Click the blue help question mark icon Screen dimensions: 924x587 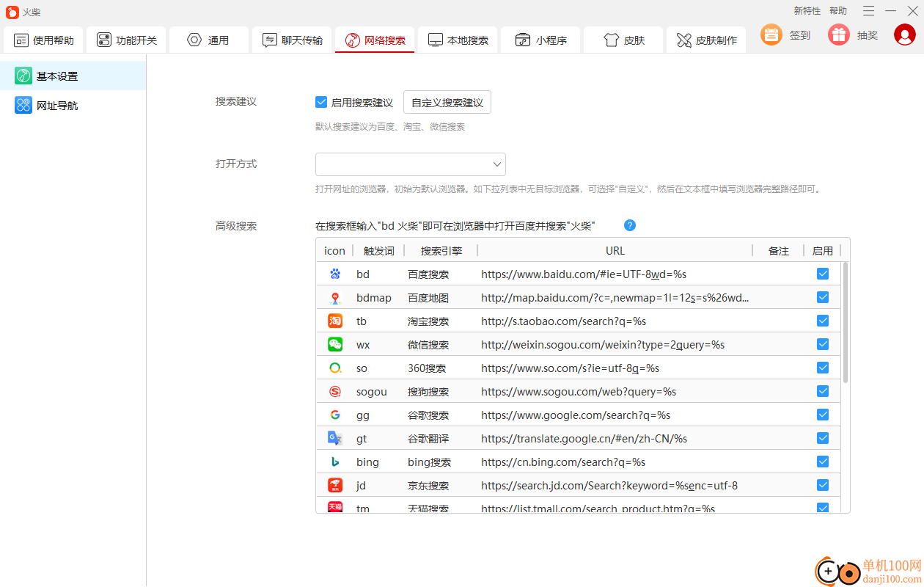pos(629,225)
